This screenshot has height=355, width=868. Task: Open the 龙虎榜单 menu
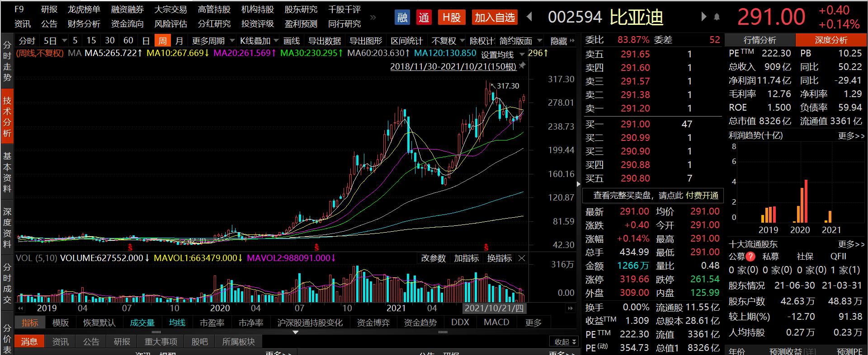(x=84, y=9)
